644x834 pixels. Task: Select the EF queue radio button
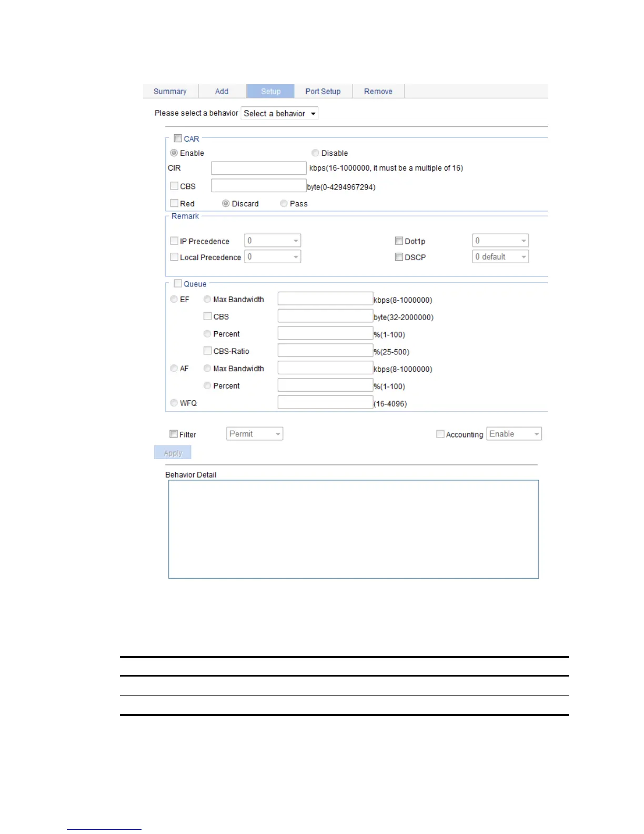174,299
